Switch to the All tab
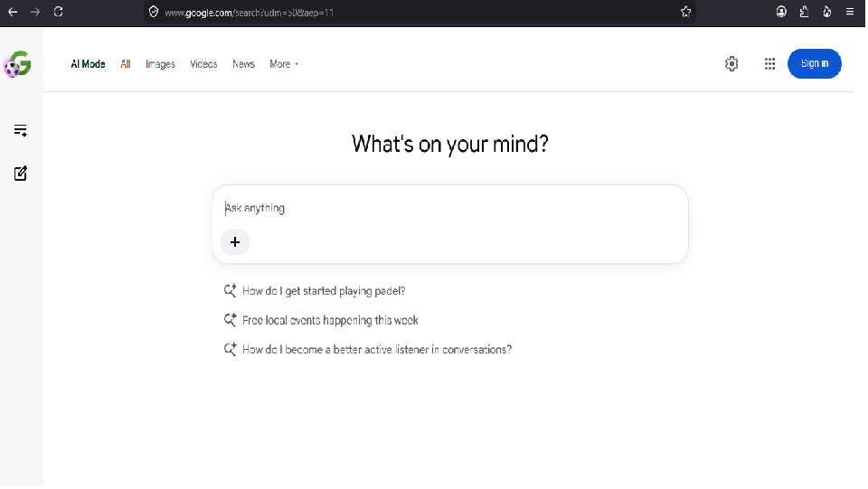The height and width of the screenshot is (489, 868). [x=126, y=64]
